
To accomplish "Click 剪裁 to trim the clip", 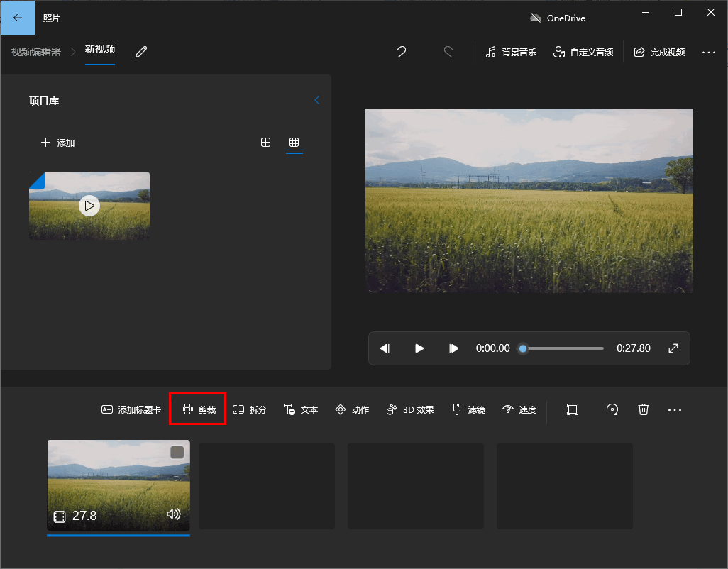I will (198, 409).
